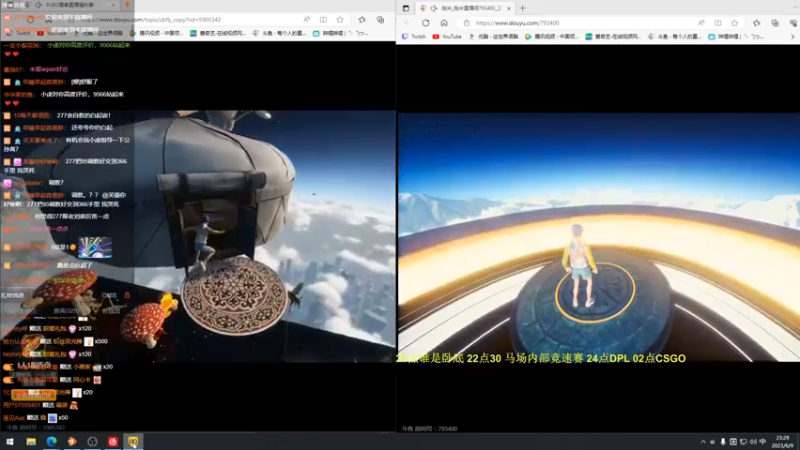
Task: Mute the speaker icon on the right browser tab
Action: click(434, 8)
